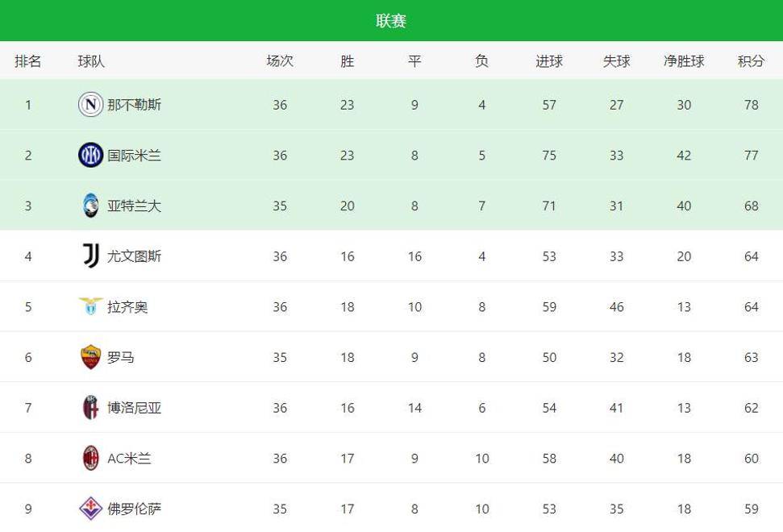Select the Bologna club badge
Image resolution: width=783 pixels, height=532 pixels.
pos(91,407)
